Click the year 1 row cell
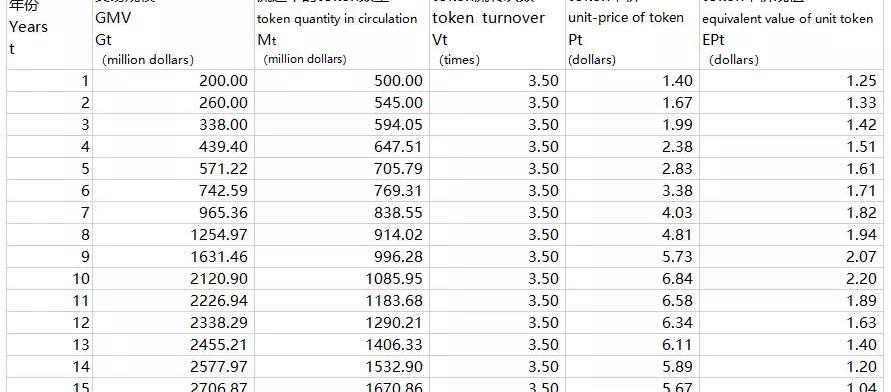This screenshot has height=392, width=891. (49, 81)
